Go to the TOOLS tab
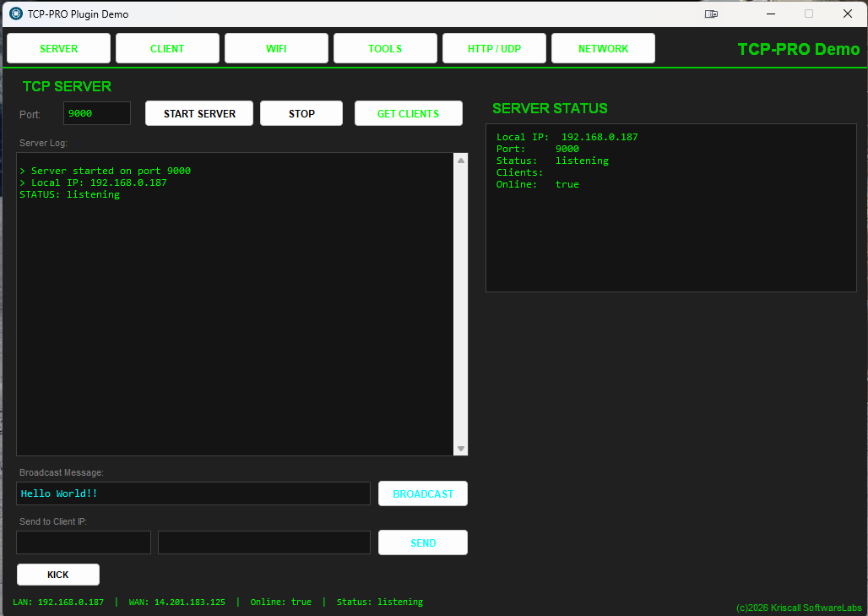Image resolution: width=868 pixels, height=616 pixels. point(385,48)
